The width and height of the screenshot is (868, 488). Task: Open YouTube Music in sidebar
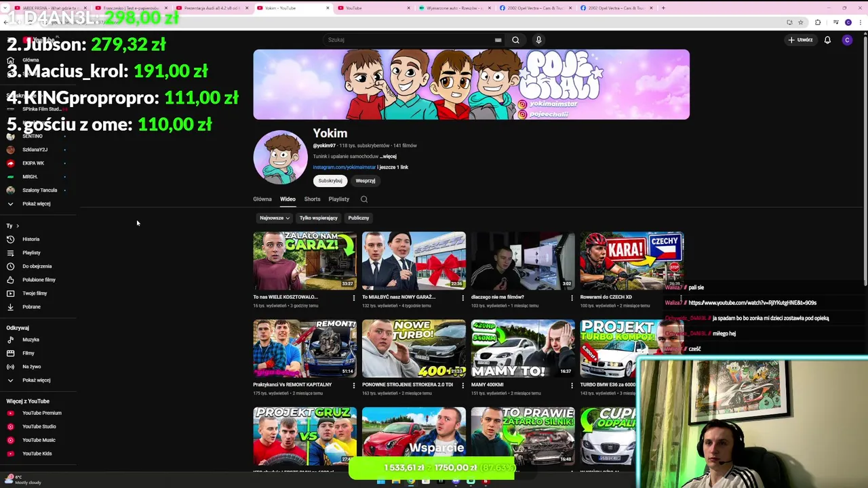point(39,440)
